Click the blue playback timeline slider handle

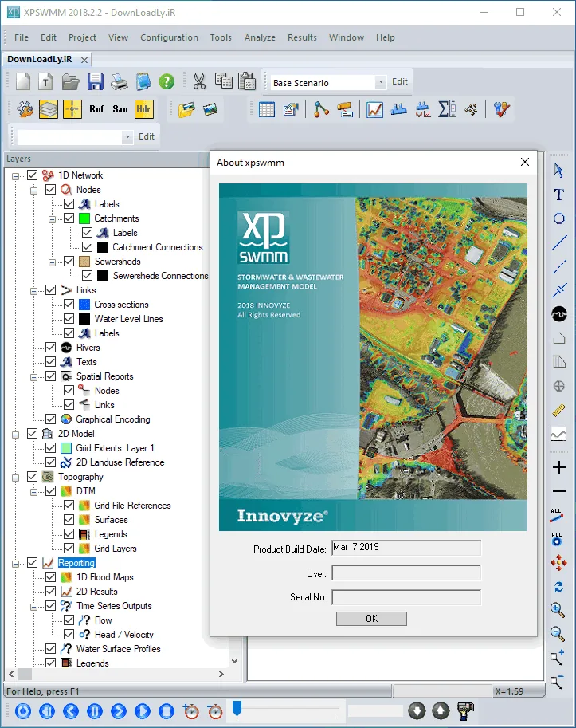coord(237,709)
